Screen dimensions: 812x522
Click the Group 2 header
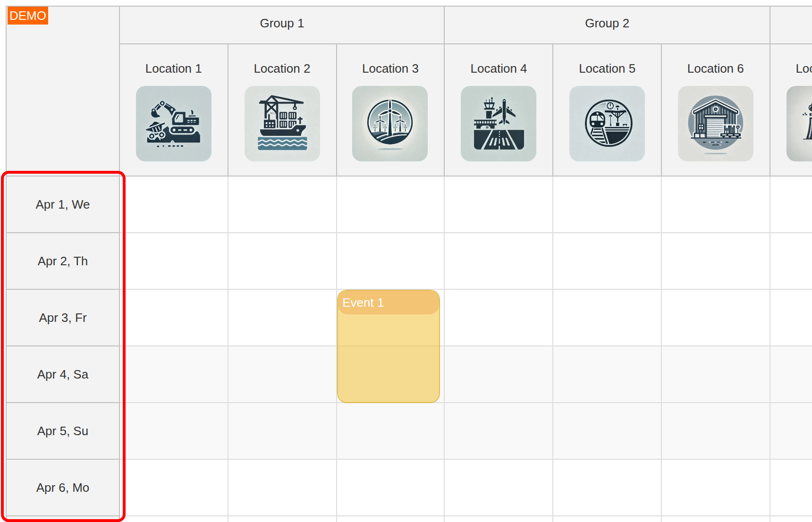point(607,23)
